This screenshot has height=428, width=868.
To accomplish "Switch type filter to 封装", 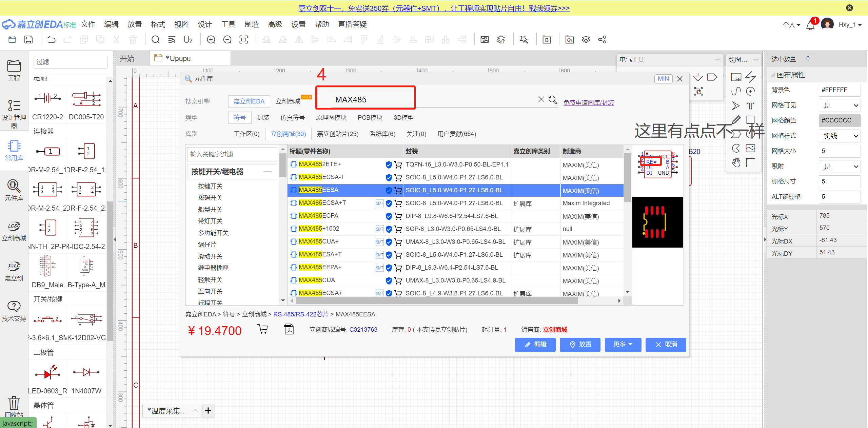I will tap(263, 118).
